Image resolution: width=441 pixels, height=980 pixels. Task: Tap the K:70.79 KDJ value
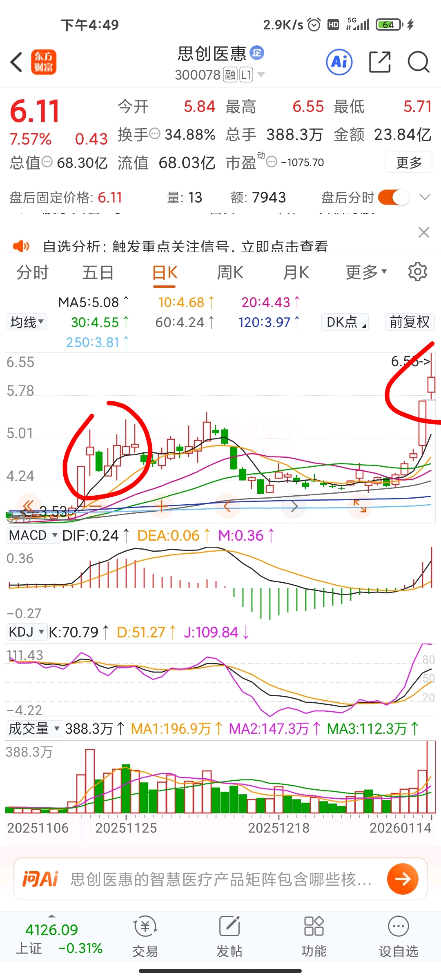tap(79, 632)
